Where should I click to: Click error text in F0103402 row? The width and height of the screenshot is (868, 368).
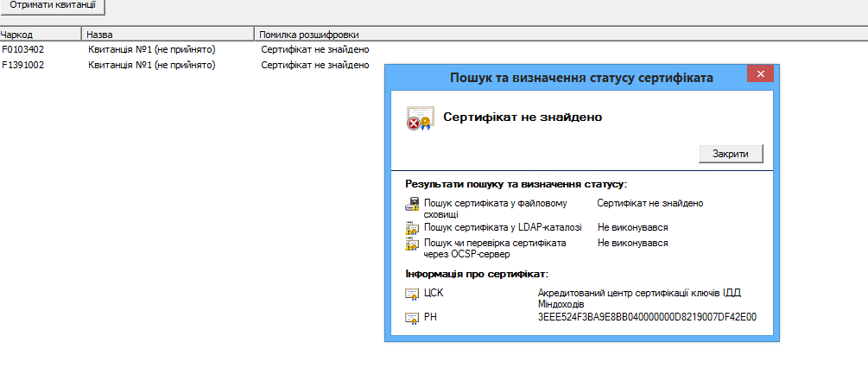(315, 50)
